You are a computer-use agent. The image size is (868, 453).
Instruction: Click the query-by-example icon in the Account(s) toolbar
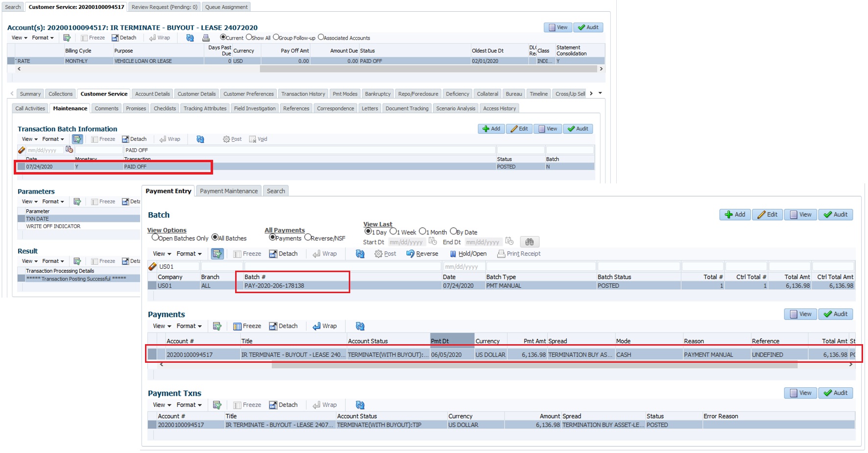(x=67, y=38)
